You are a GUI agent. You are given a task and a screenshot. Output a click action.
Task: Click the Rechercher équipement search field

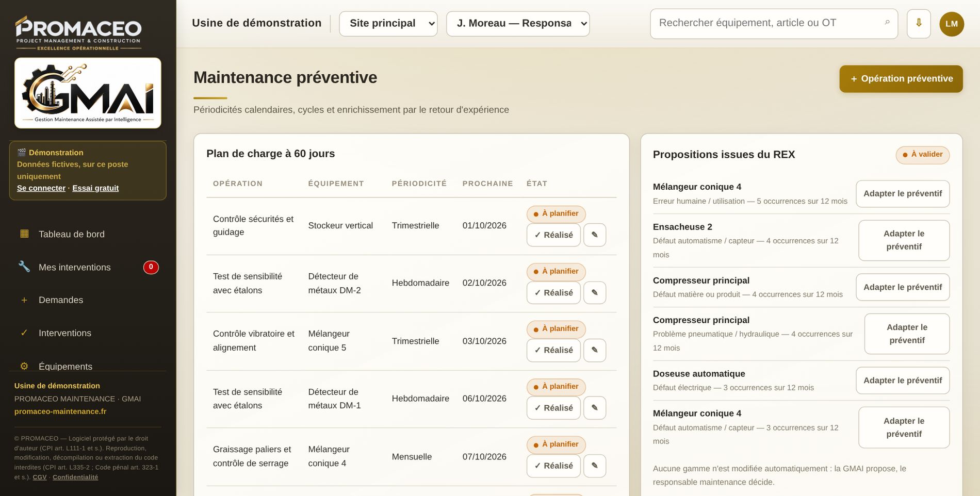(x=774, y=24)
